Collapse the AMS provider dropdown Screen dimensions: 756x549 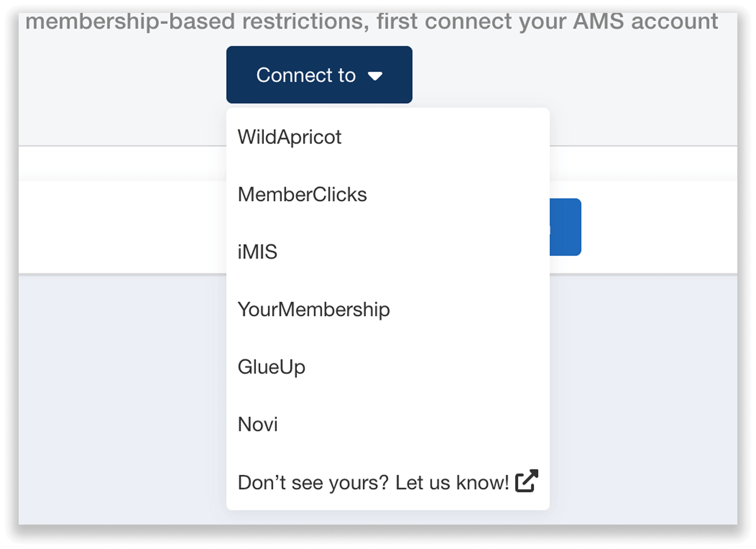coord(319,75)
